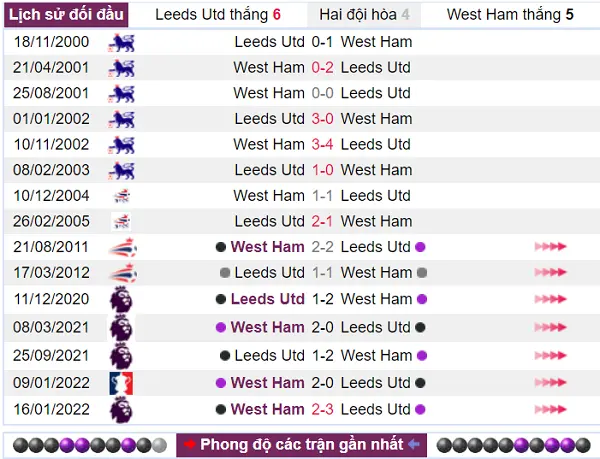This screenshot has width=600, height=459.
Task: Open details arrows for 21/08/2011 match
Action: click(x=550, y=247)
